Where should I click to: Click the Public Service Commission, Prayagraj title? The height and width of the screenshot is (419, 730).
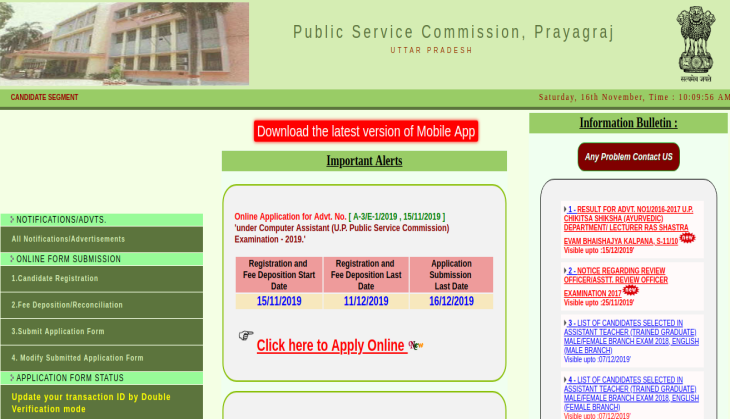click(453, 32)
